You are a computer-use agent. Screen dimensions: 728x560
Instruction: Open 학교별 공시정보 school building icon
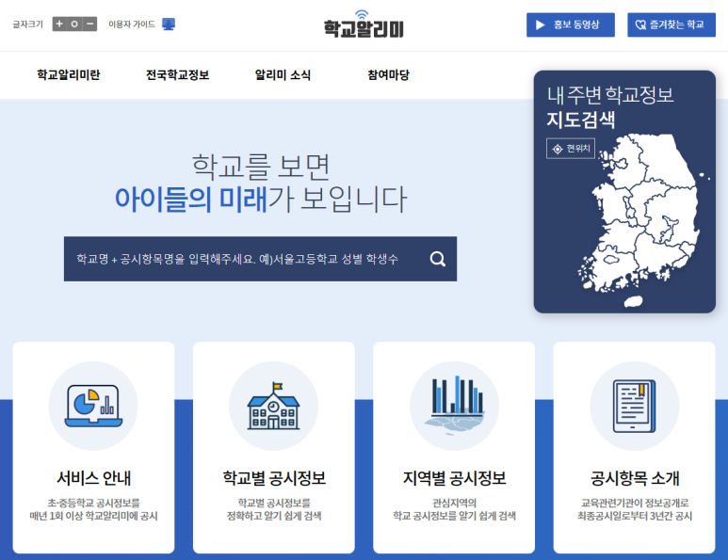[x=273, y=406]
